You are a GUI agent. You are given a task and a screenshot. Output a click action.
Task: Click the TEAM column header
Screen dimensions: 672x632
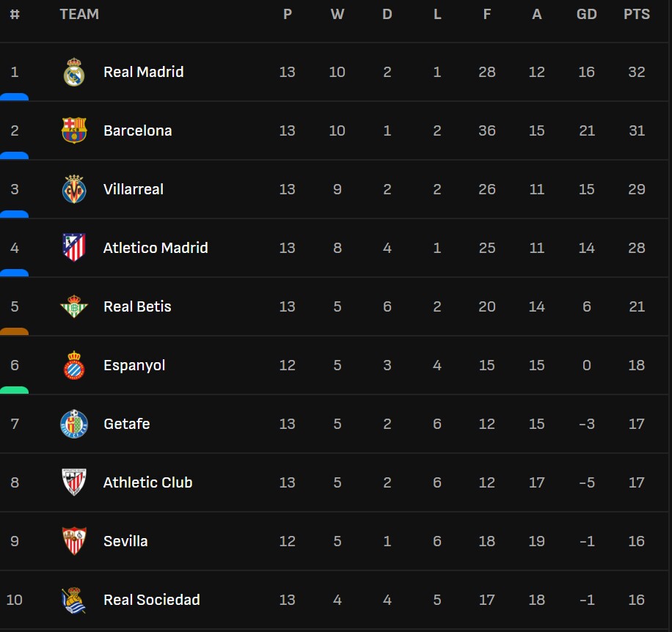[x=79, y=14]
